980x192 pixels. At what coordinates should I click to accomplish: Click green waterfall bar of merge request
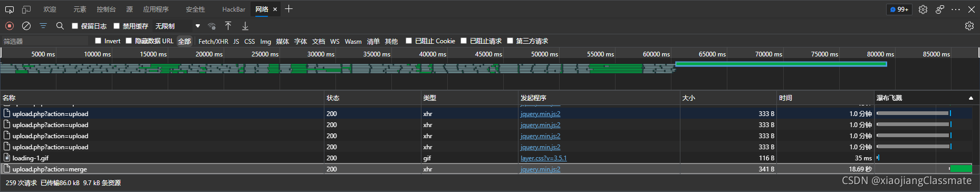coord(960,169)
